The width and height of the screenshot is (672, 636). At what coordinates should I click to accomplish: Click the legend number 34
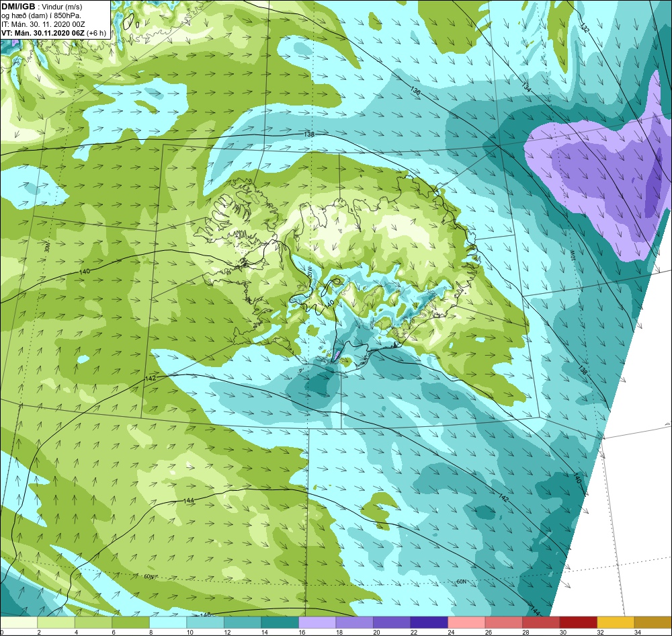click(x=638, y=632)
